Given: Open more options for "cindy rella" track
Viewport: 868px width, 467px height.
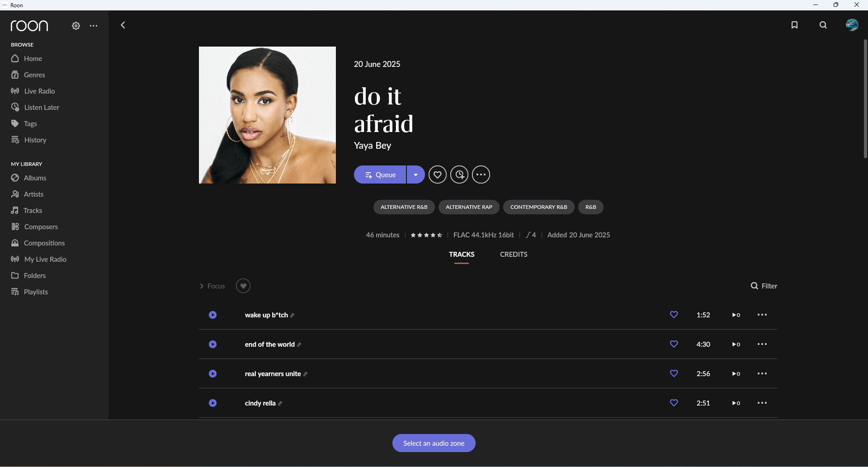Looking at the screenshot, I should (762, 403).
